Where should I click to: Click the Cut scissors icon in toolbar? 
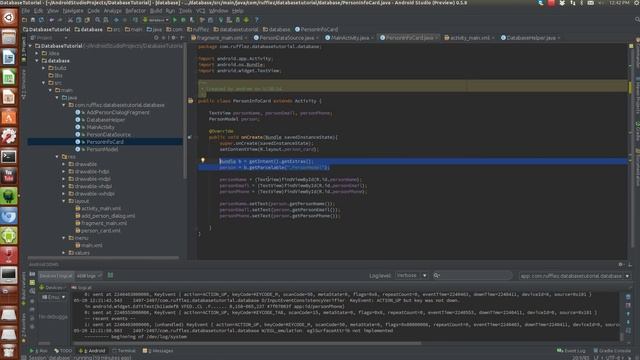tap(70, 20)
